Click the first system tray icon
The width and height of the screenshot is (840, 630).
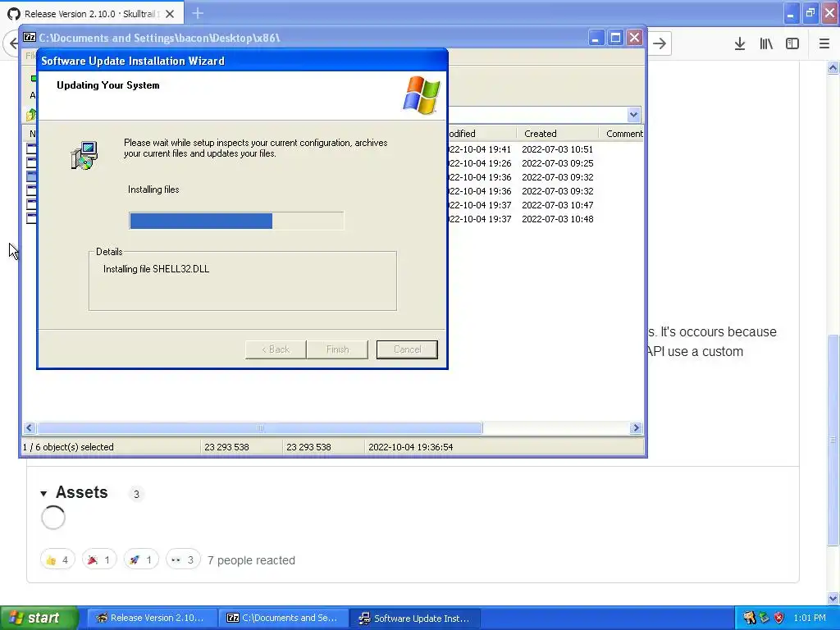click(749, 618)
